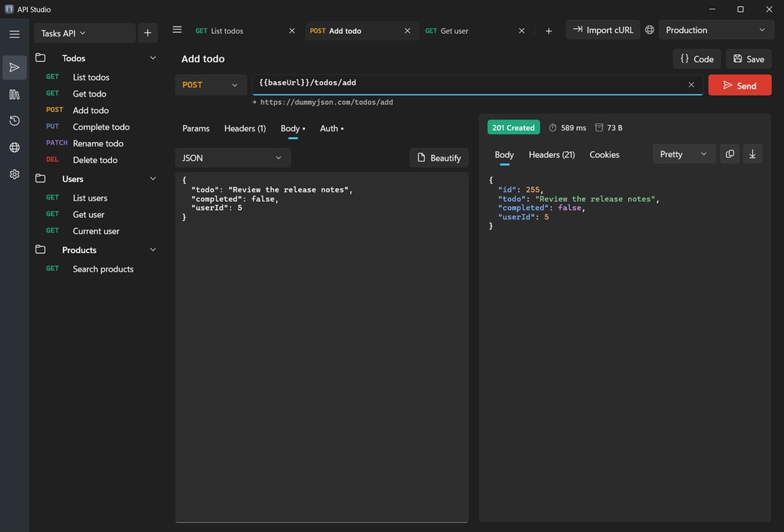Click the response size box icon

click(599, 128)
